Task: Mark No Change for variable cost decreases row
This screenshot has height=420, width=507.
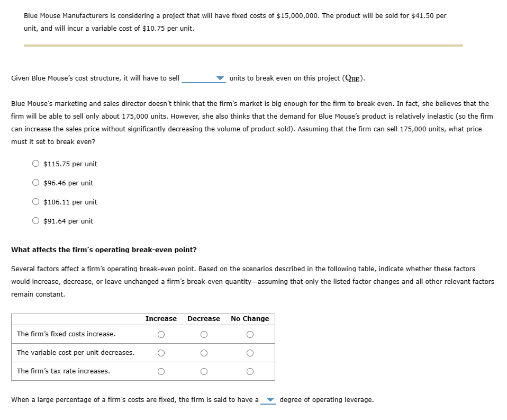Action: 249,353
